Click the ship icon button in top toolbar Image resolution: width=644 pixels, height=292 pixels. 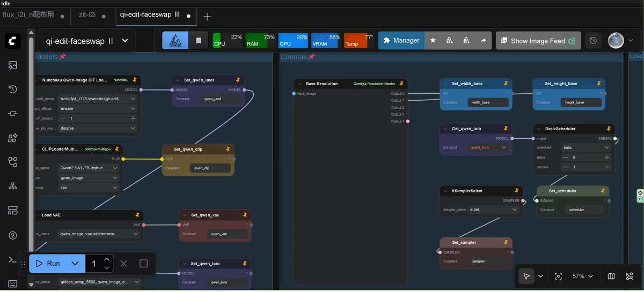[175, 41]
